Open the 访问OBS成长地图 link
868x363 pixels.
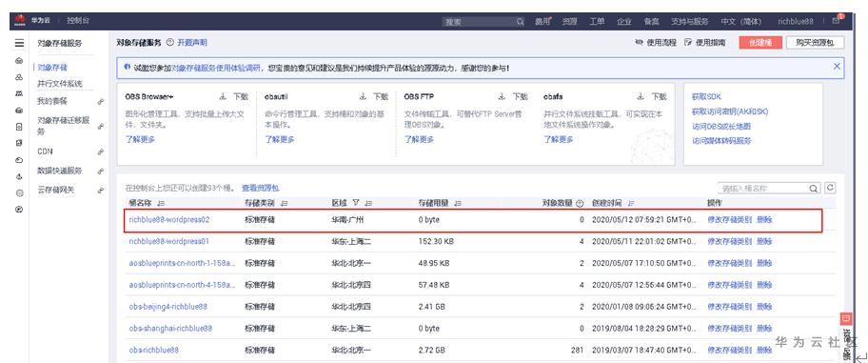tap(721, 127)
